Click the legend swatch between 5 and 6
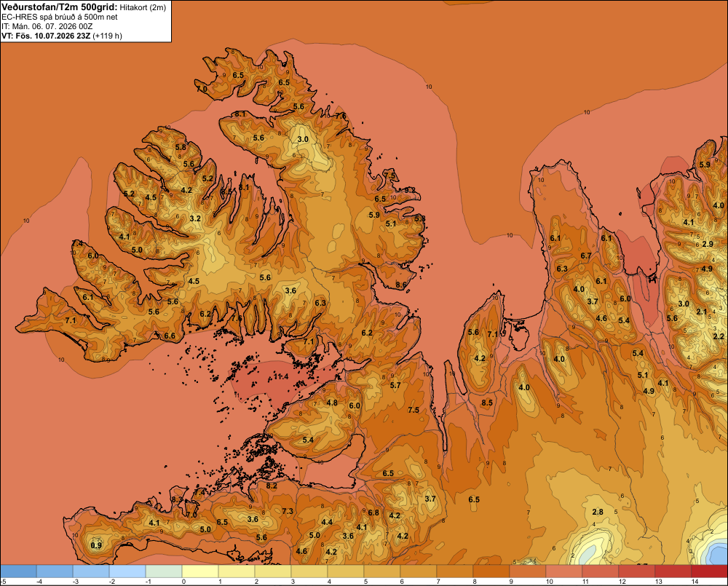Viewport: 728px width, 586px height. pyautogui.click(x=382, y=571)
